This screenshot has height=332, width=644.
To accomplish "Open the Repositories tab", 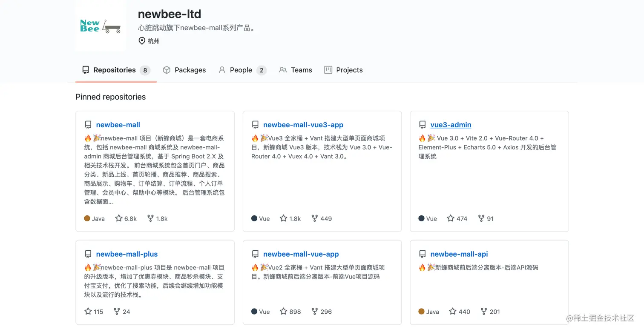I will click(116, 70).
